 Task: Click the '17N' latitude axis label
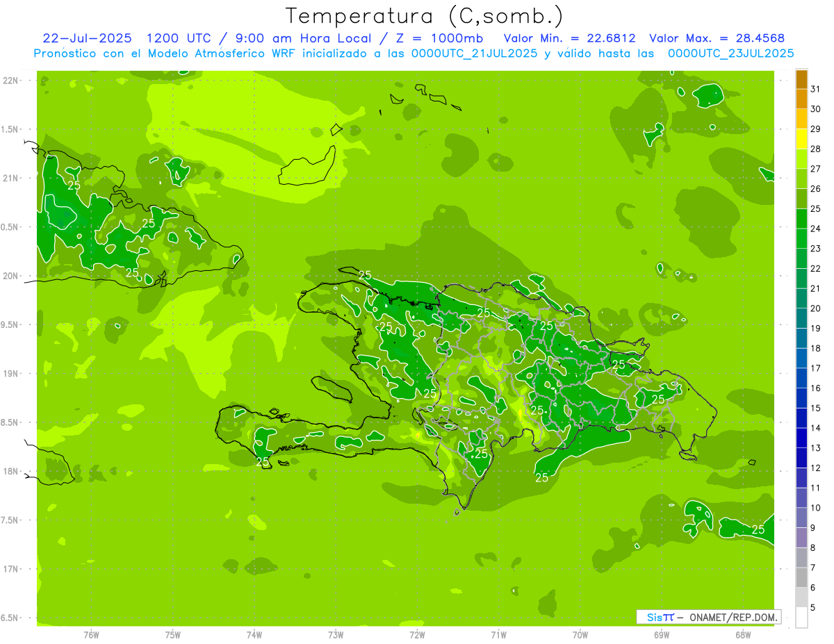(x=10, y=569)
